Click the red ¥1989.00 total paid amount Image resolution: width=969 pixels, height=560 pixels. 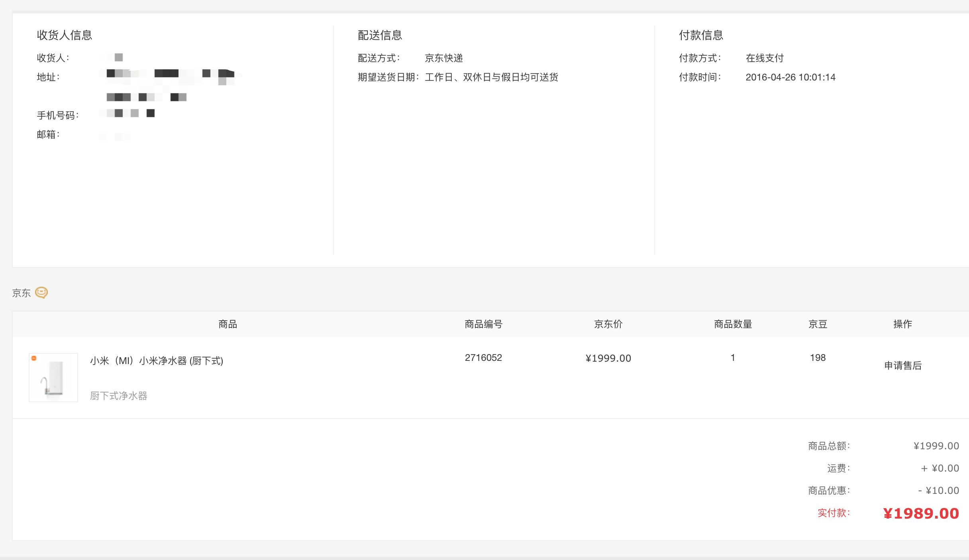click(x=921, y=513)
